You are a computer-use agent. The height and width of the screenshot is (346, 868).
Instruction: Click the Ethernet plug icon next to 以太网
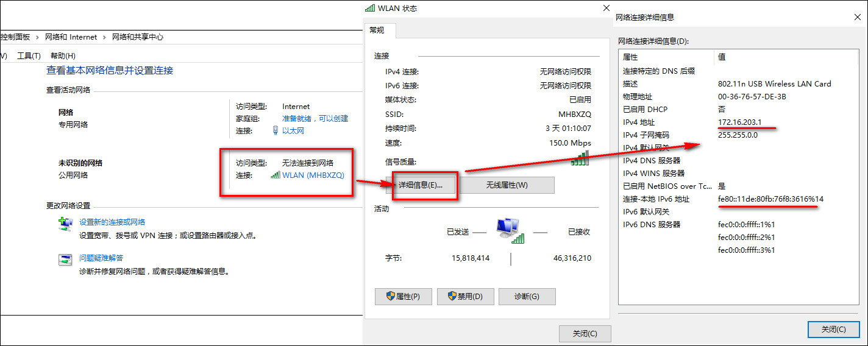(x=276, y=130)
